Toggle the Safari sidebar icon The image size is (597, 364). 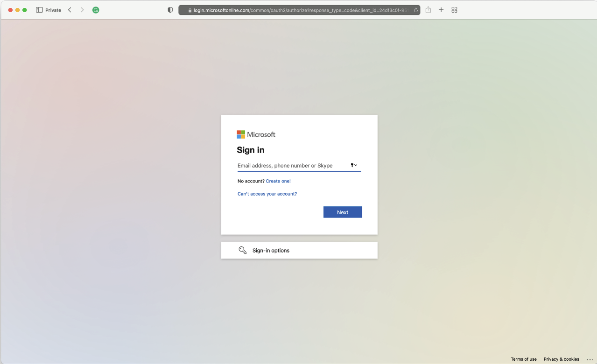(39, 10)
